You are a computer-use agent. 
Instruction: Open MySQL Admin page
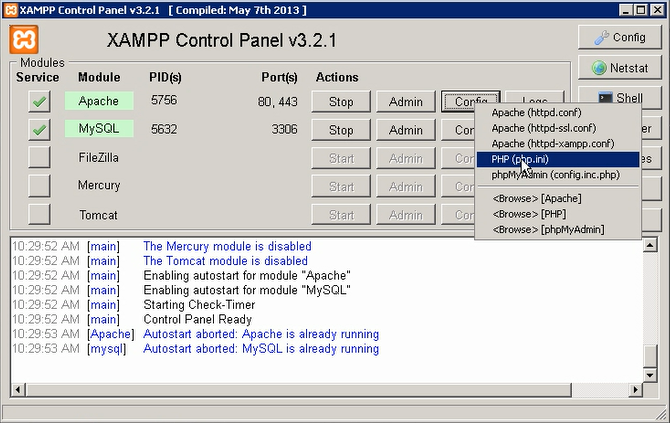point(406,130)
